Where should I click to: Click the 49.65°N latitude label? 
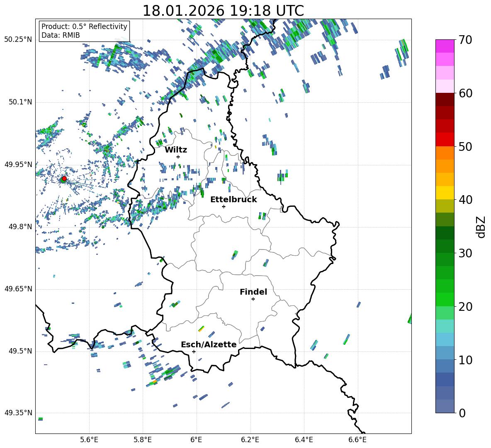click(18, 289)
